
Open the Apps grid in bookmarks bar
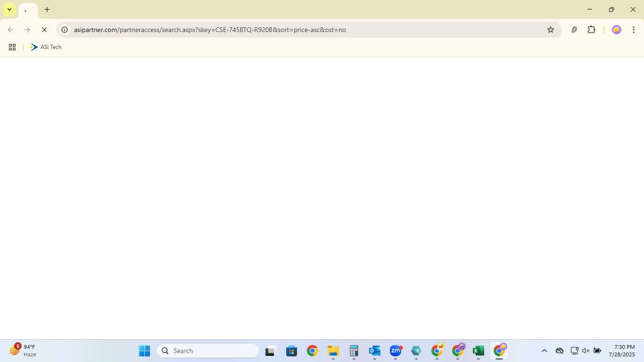pyautogui.click(x=12, y=47)
